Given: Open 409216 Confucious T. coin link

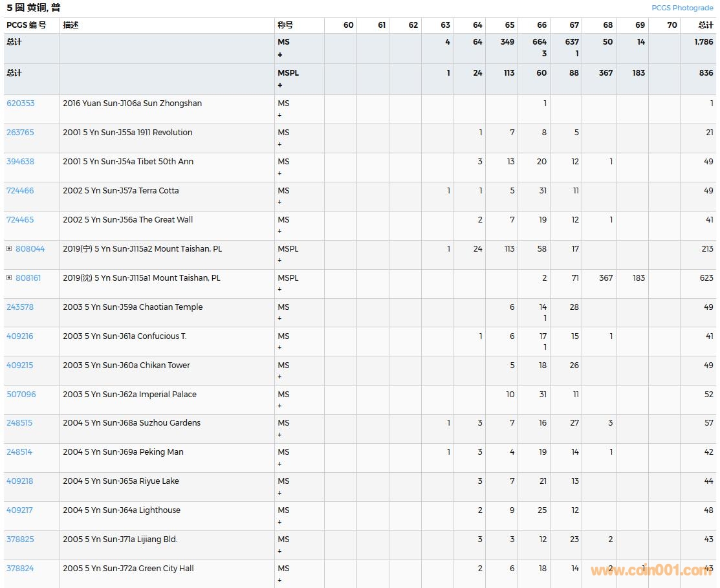Looking at the screenshot, I should 20,336.
